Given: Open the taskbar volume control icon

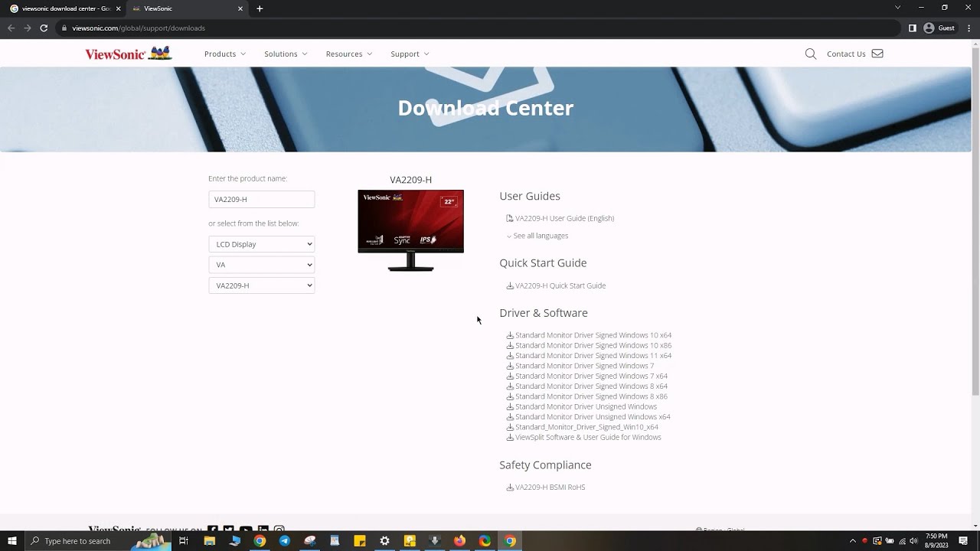Looking at the screenshot, I should click(x=914, y=541).
